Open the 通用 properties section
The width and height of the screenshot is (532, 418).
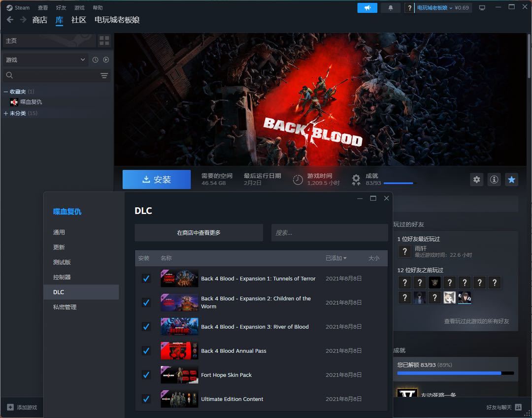(x=81, y=232)
